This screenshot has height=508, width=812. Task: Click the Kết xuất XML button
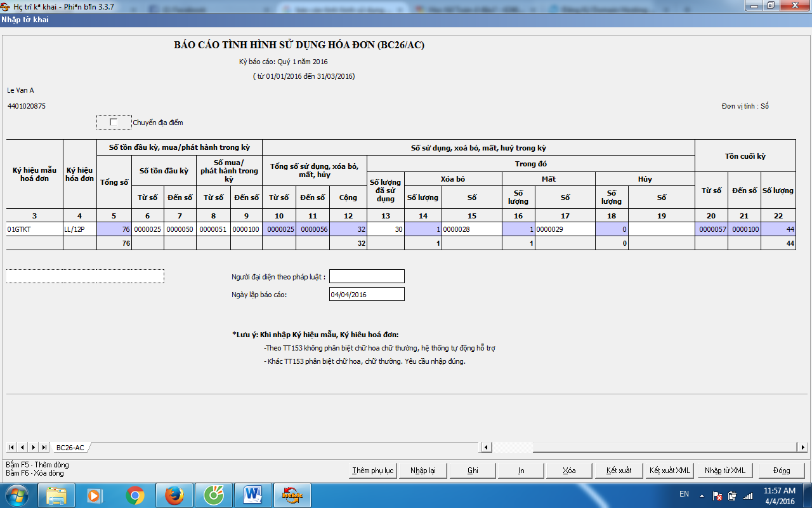(669, 471)
